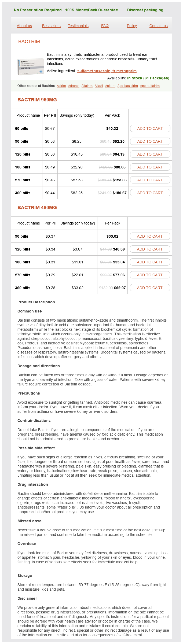Add 360 pills Bactrim 960mg for $159.67
183x644 pixels.
pyautogui.click(x=150, y=193)
